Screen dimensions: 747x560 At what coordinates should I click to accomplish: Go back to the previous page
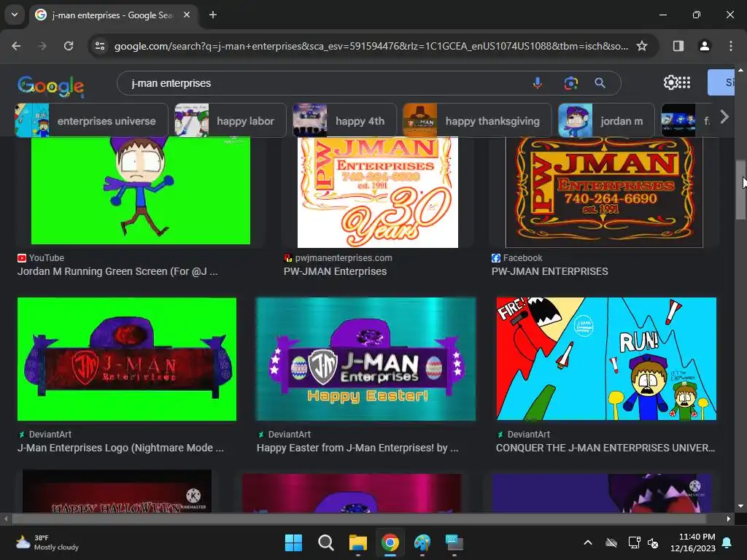[16, 46]
